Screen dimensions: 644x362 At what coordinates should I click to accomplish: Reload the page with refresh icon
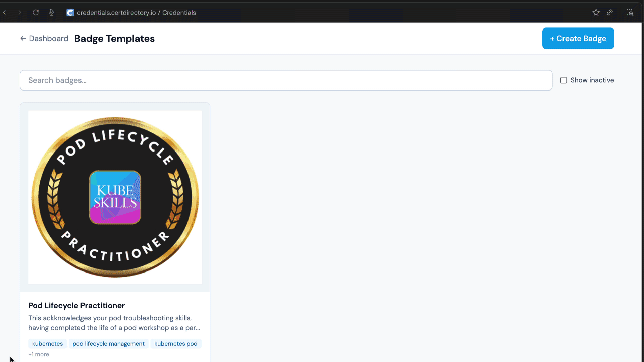coord(36,13)
